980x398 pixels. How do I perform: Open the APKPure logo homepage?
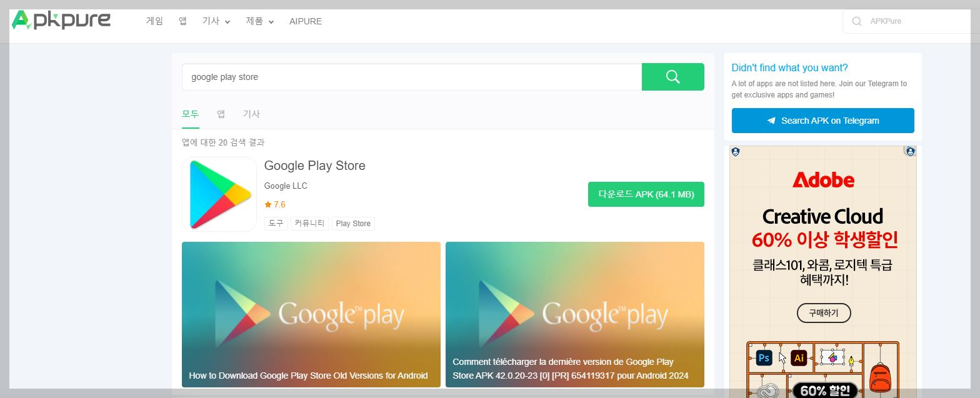(x=61, y=21)
